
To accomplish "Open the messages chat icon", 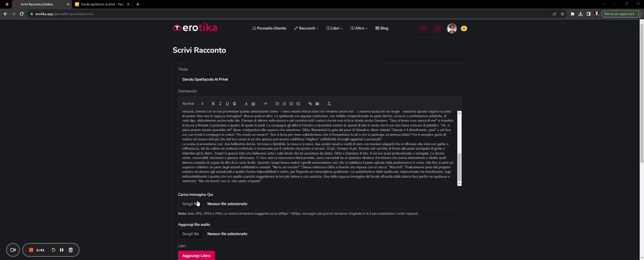I will (424, 29).
